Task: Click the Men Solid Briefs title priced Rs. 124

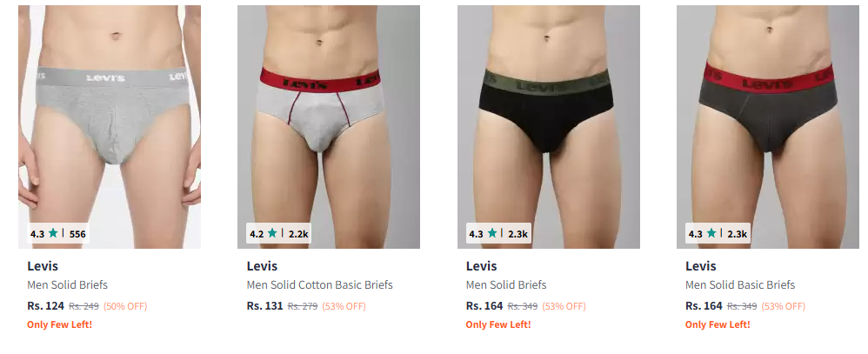Action: 68,284
